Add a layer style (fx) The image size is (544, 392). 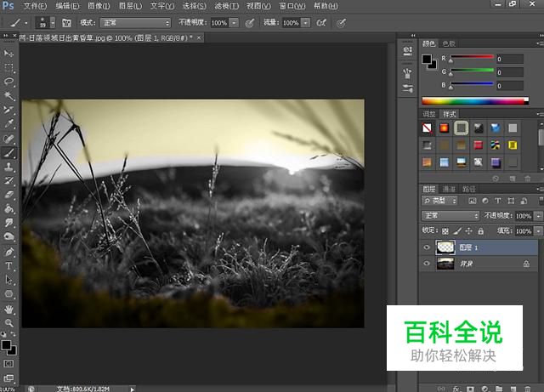(456, 389)
